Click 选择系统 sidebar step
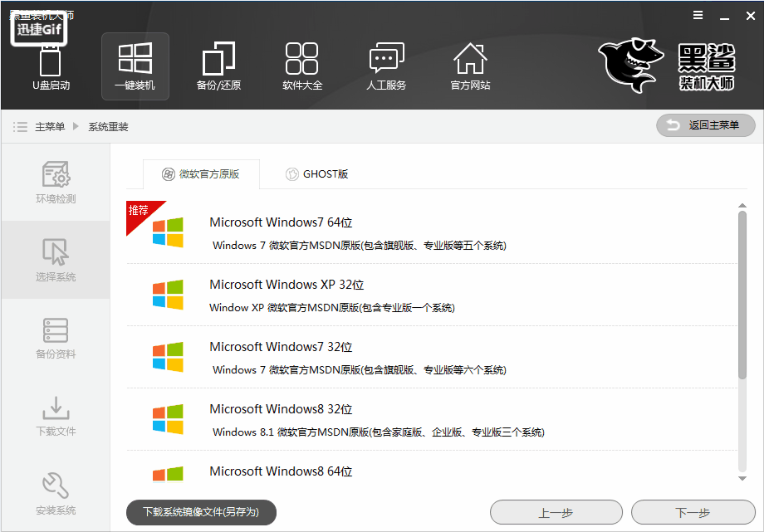764x532 pixels. point(56,260)
